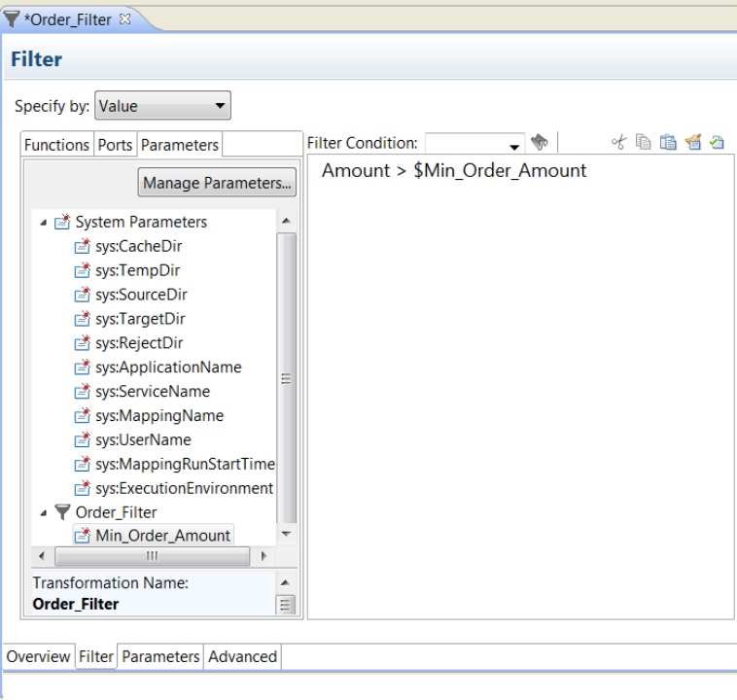Select the Parameters tab above the tree
Screen dimensions: 737x700
[180, 145]
